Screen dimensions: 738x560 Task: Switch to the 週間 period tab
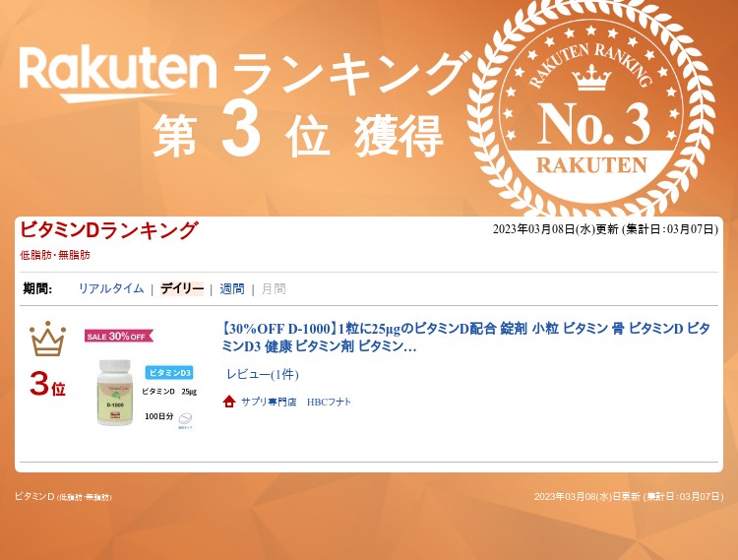coord(232,288)
